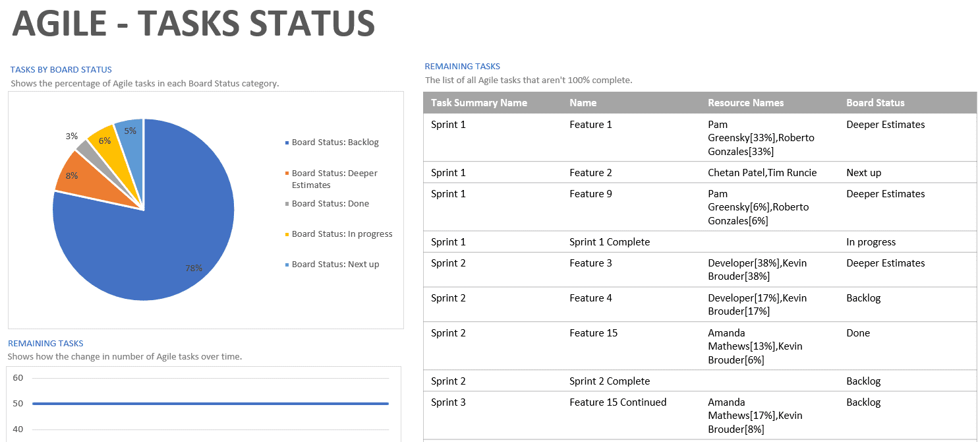
Task: Click the 6% data label on the pie
Action: pyautogui.click(x=104, y=140)
